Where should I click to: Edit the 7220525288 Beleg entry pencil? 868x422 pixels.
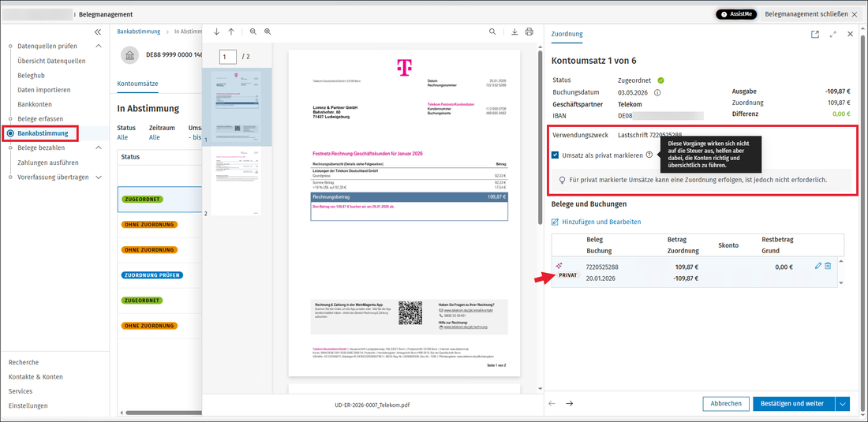click(x=818, y=266)
